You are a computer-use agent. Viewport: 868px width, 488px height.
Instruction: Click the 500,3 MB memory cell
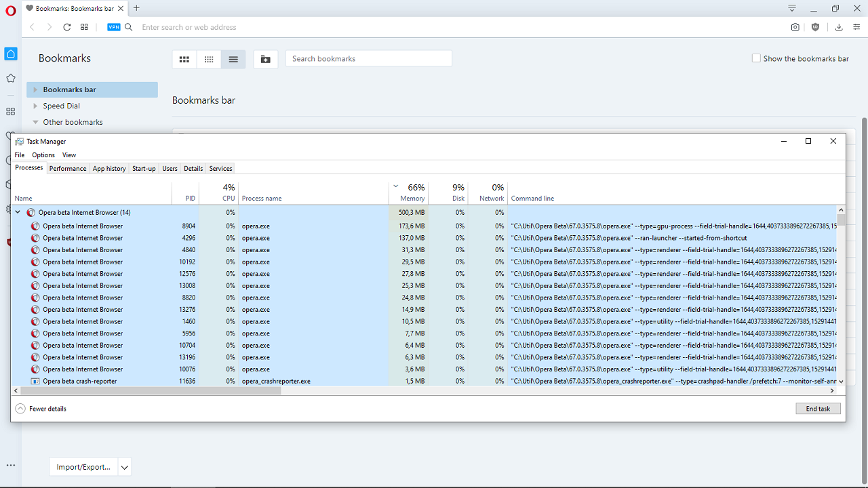(x=409, y=212)
